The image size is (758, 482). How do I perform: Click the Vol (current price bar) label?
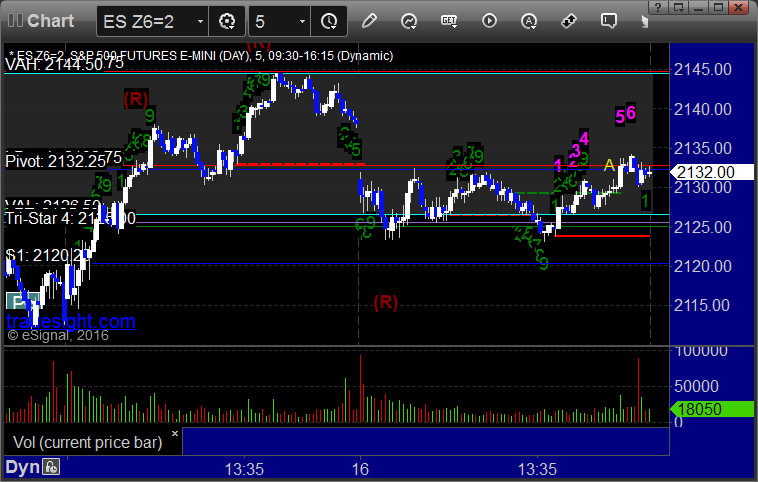point(87,442)
